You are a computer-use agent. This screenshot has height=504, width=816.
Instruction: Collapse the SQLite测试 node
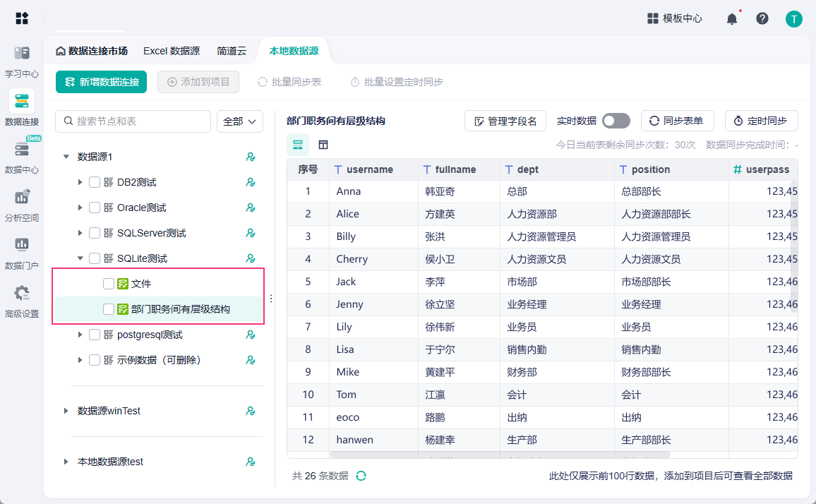click(80, 258)
